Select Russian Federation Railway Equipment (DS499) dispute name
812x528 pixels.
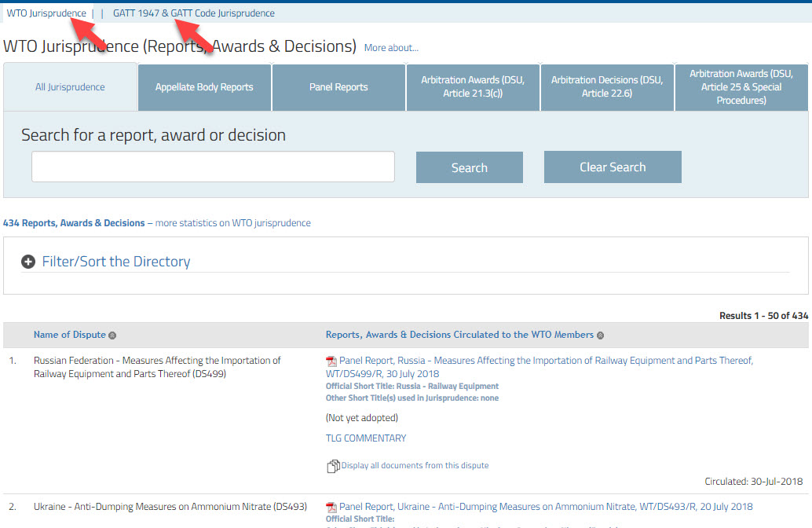[x=157, y=367]
